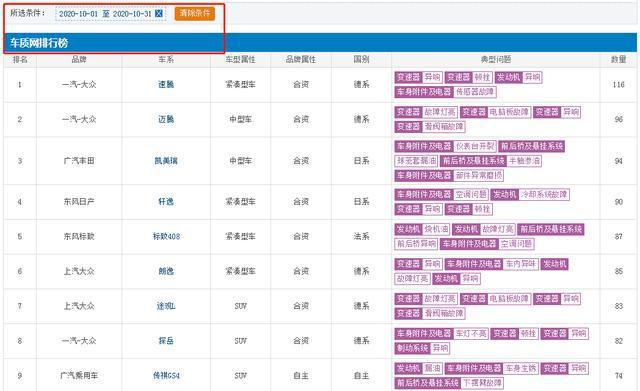Click the 典型问题 column header
The image size is (640, 391).
click(496, 60)
